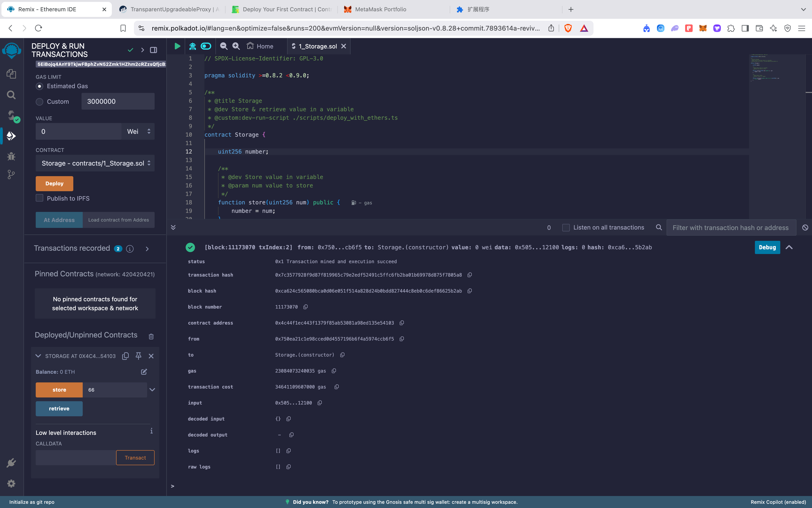Pin the deployed Storage contract

coord(138,356)
